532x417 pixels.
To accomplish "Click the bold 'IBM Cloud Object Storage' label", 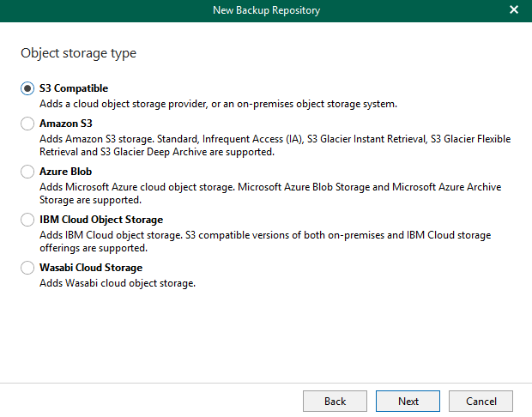I will pos(100,220).
